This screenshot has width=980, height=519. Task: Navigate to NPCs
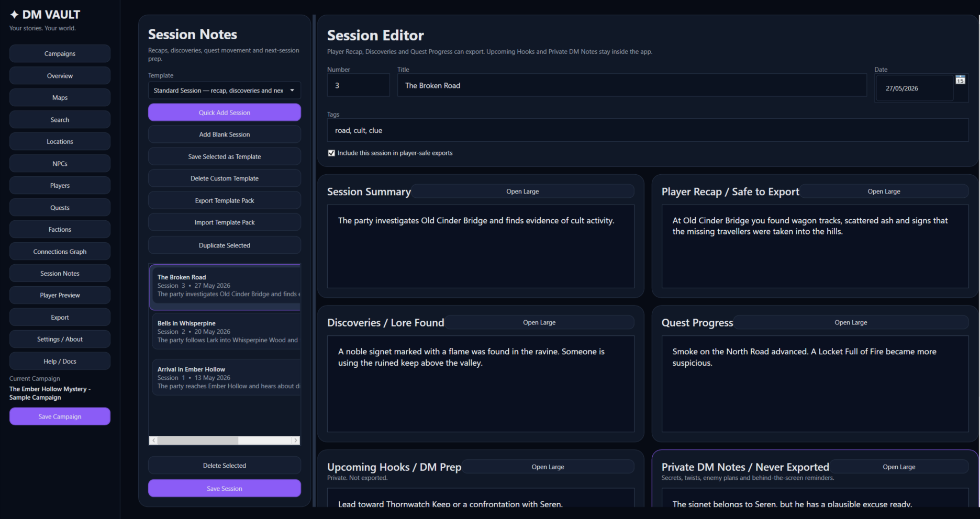(x=60, y=164)
